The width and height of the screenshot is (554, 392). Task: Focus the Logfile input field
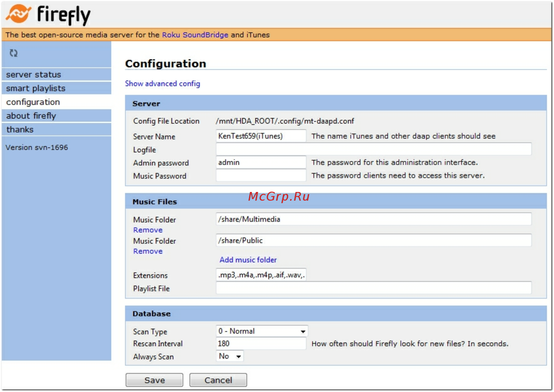pyautogui.click(x=374, y=149)
